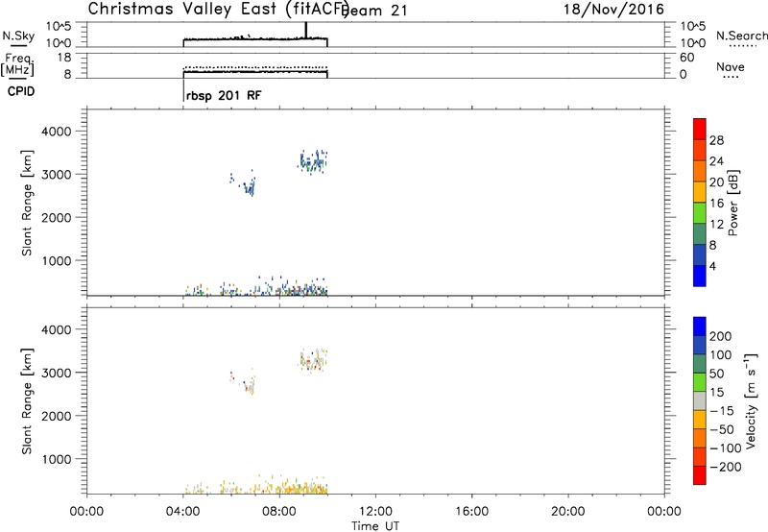Click the '18' frequency axis label
The width and height of the screenshot is (768, 532).
coord(64,58)
